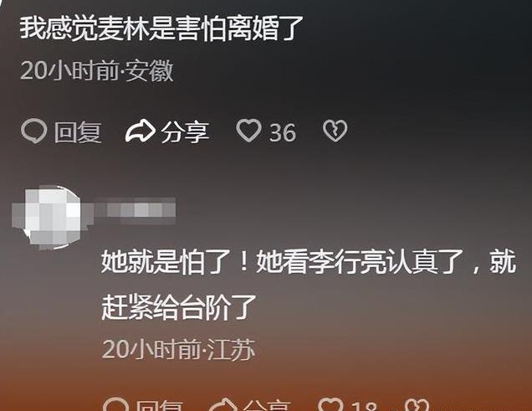The image size is (532, 411).
Task: Click 回复 text under the Anhui comment
Action: coord(78,132)
